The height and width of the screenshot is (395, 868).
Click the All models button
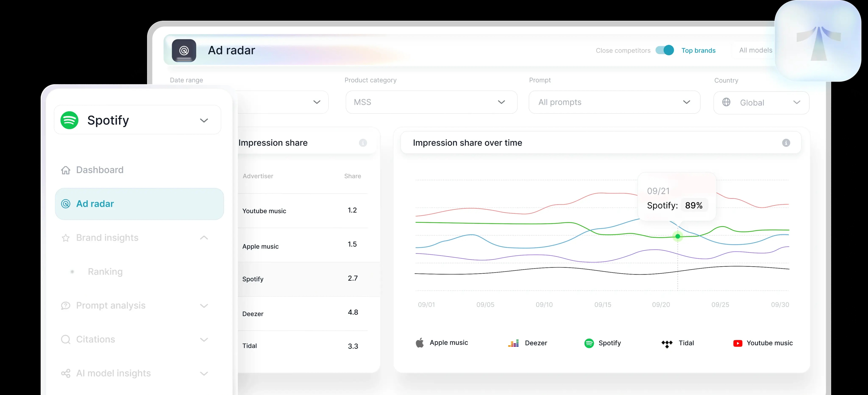755,50
